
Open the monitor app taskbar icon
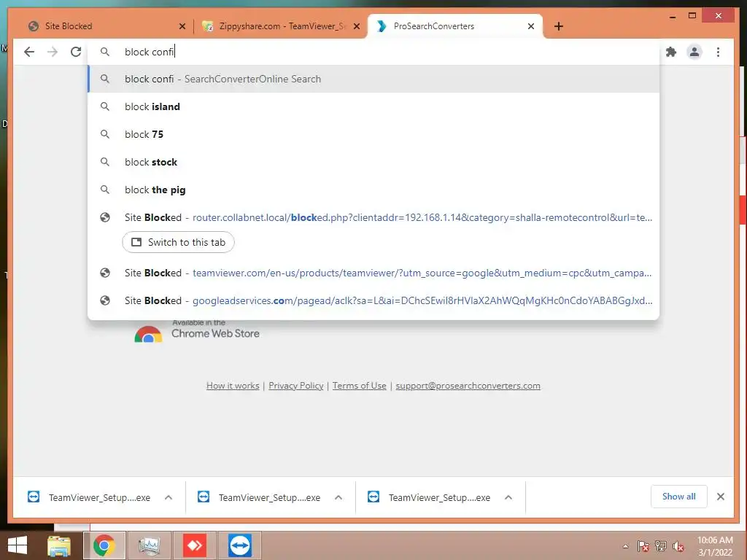[x=149, y=545]
